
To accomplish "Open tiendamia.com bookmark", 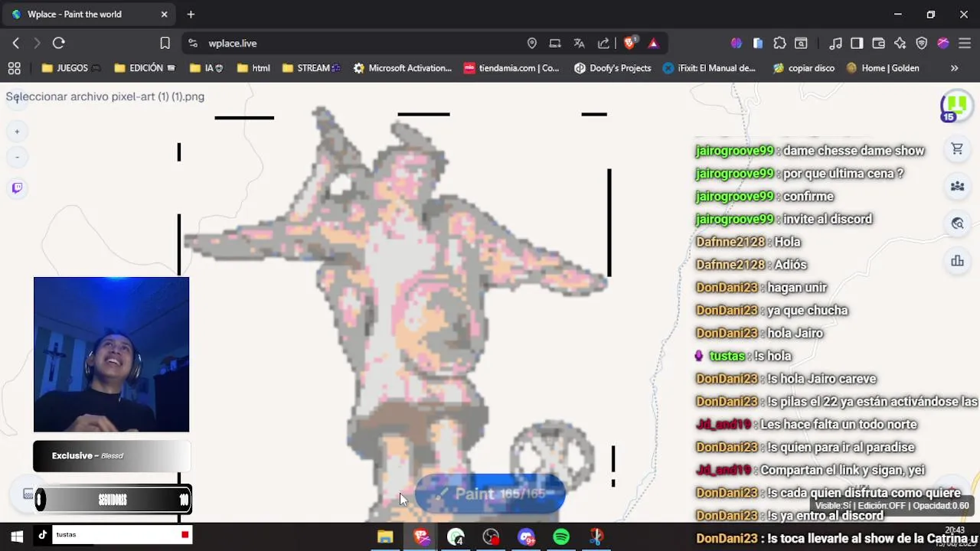I will (511, 68).
